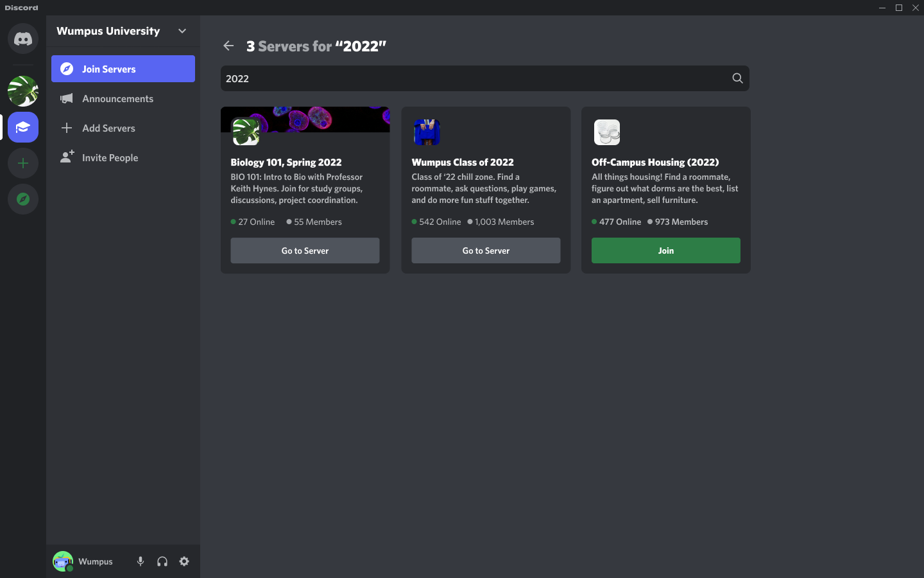
Task: Open the Explore Public Servers compass icon
Action: (x=22, y=199)
